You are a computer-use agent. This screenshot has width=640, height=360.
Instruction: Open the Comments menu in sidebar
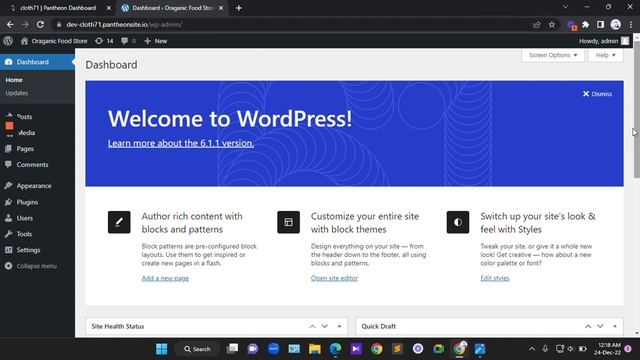32,164
